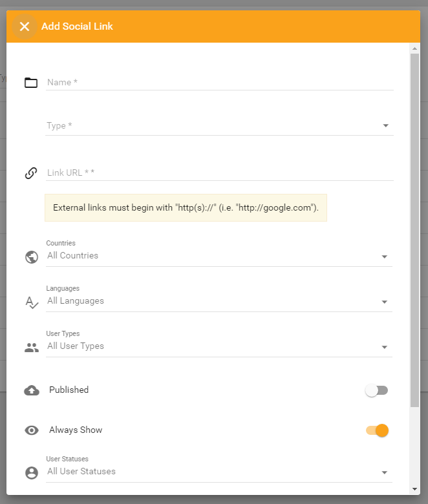Screen dimensions: 428x504
Task: Click the eye icon beside Always Show
Action: pos(31,430)
